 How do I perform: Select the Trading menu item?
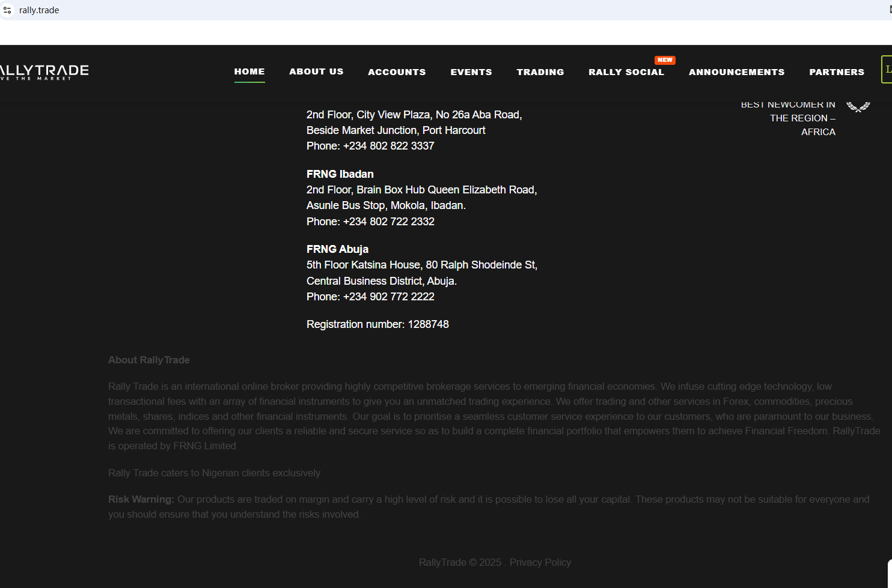pos(540,72)
